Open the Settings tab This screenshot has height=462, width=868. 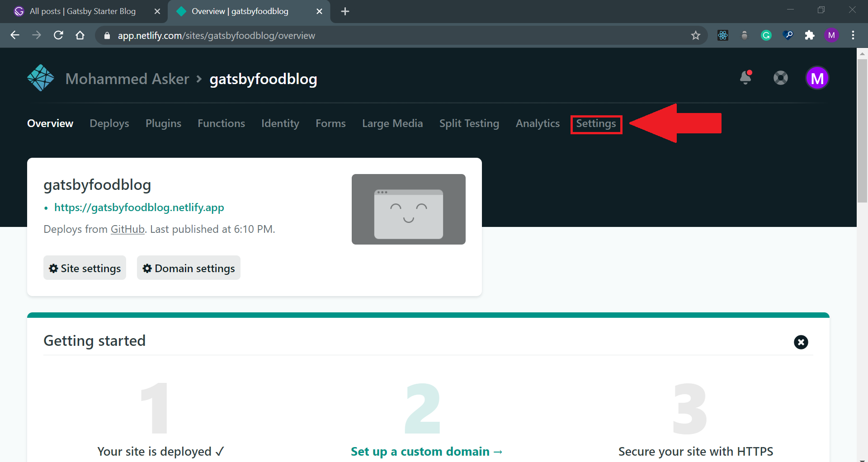pyautogui.click(x=596, y=123)
